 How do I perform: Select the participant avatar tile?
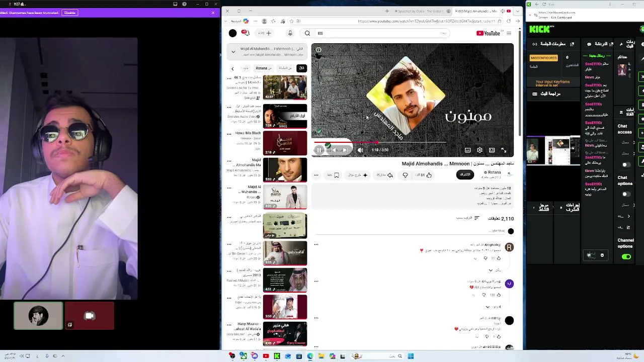(x=38, y=316)
